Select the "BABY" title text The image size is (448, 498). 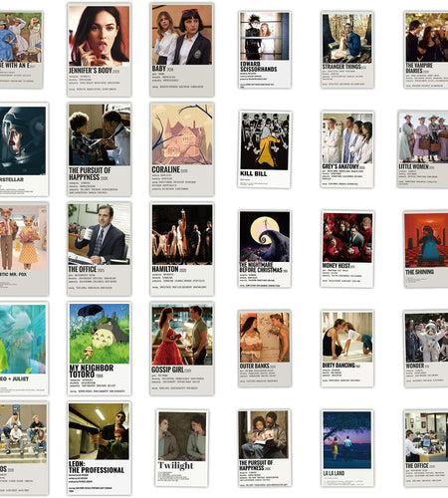click(159, 69)
